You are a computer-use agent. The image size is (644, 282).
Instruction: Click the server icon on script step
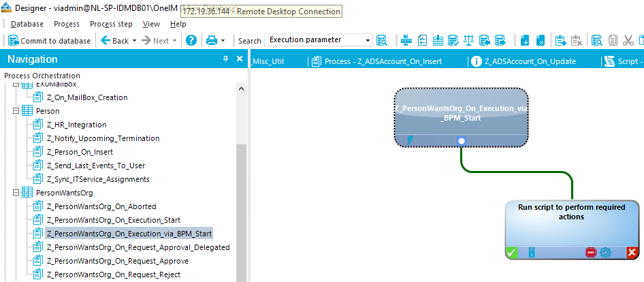pyautogui.click(x=532, y=253)
